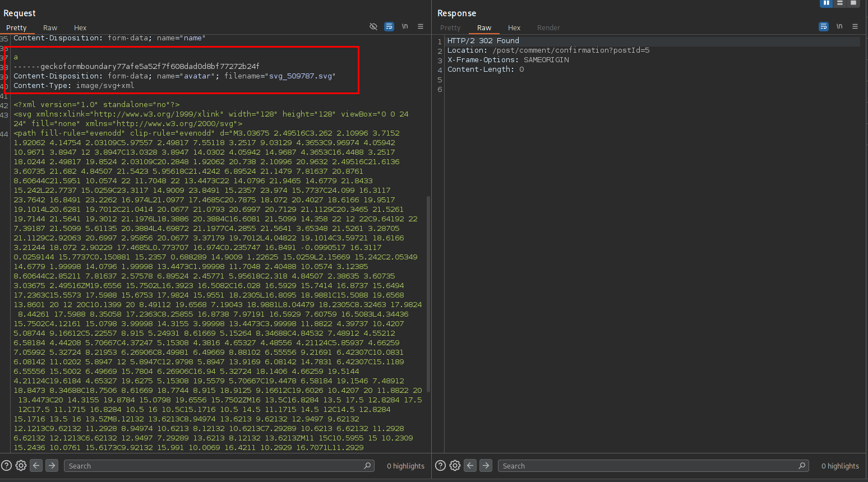This screenshot has height=482, width=868.
Task: Switch Response view to Hex tab
Action: click(x=514, y=28)
